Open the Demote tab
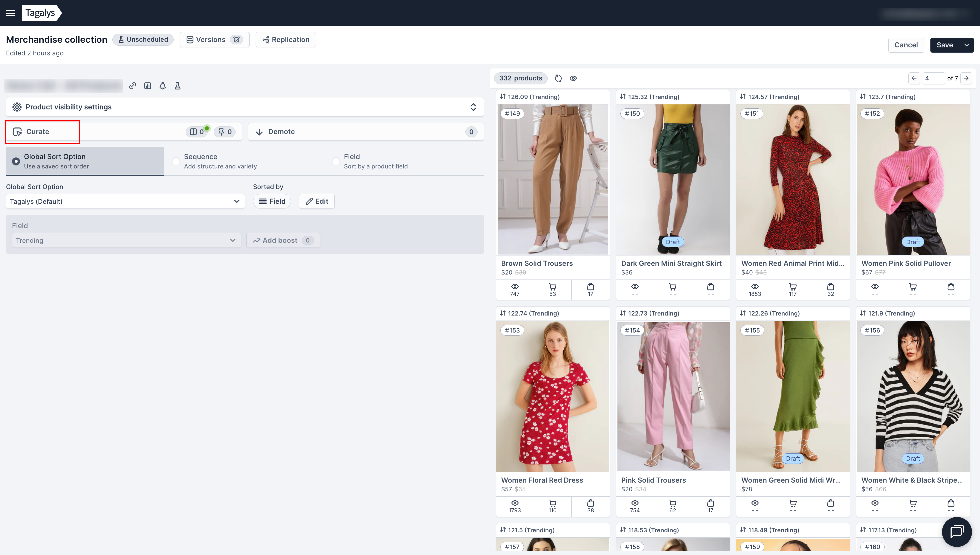This screenshot has height=555, width=980. pyautogui.click(x=281, y=132)
